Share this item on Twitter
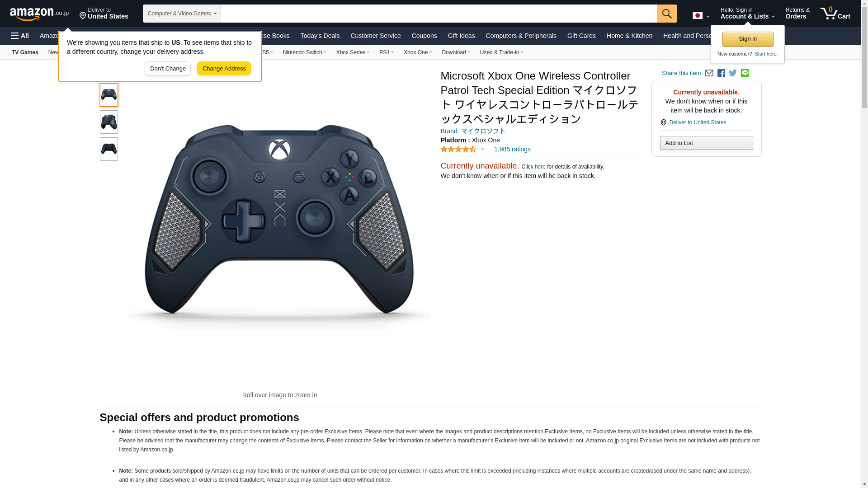The width and height of the screenshot is (868, 488). [x=733, y=73]
